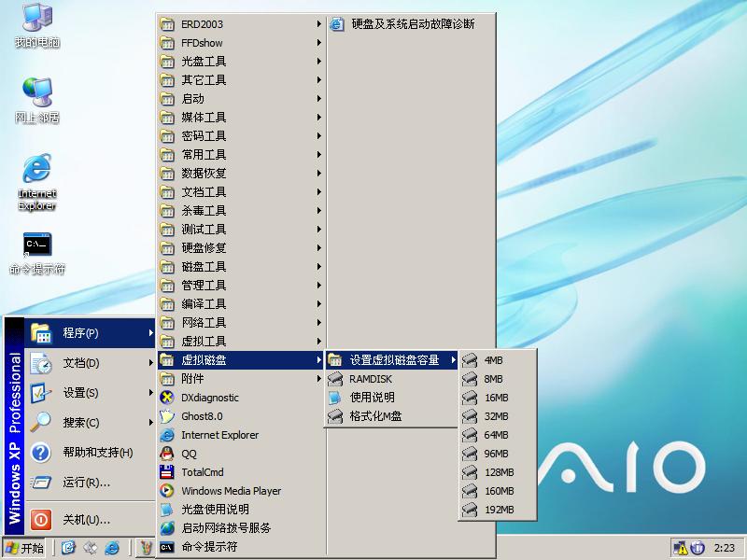This screenshot has width=747, height=560.
Task: Select the highlighted 虚拟磁盘 folder entry
Action: [x=242, y=360]
